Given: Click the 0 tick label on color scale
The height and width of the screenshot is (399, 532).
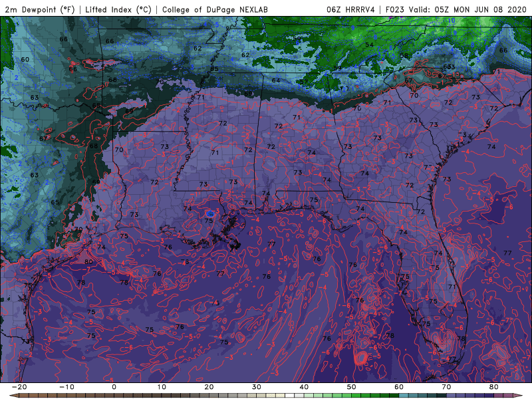Looking at the screenshot, I should (x=114, y=387).
